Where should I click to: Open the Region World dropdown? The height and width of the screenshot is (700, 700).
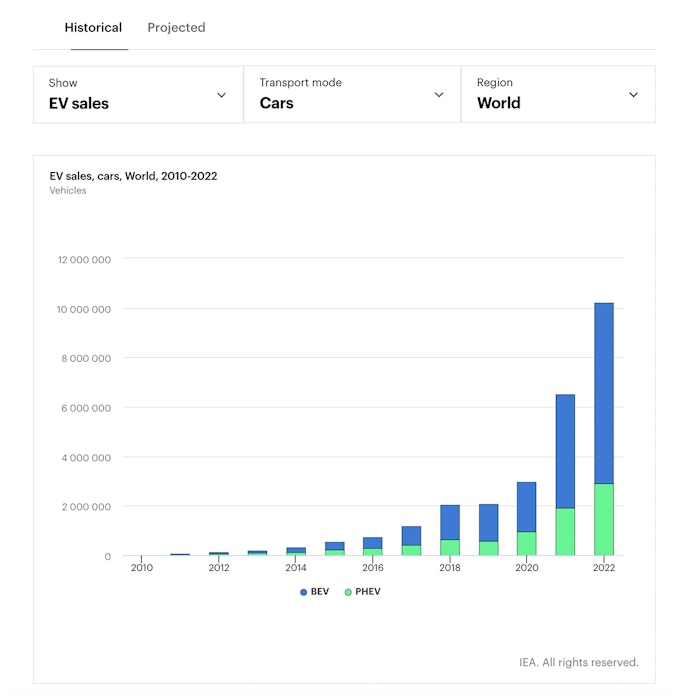[558, 95]
